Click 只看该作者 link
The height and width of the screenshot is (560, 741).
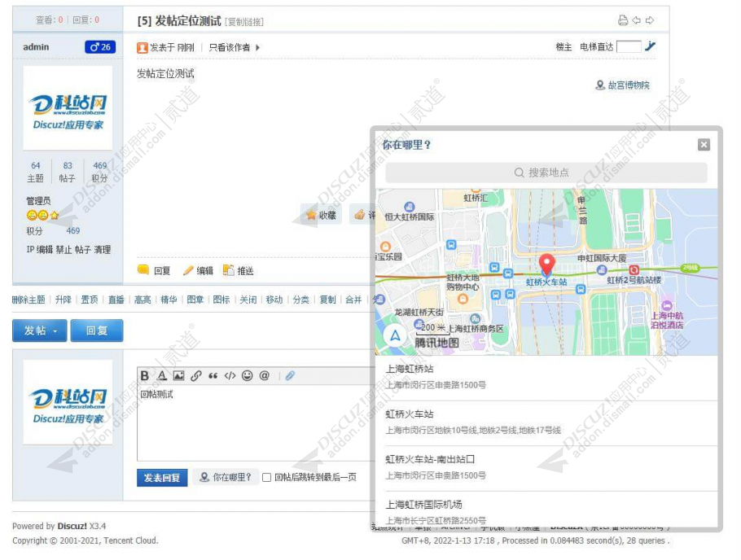(x=230, y=47)
